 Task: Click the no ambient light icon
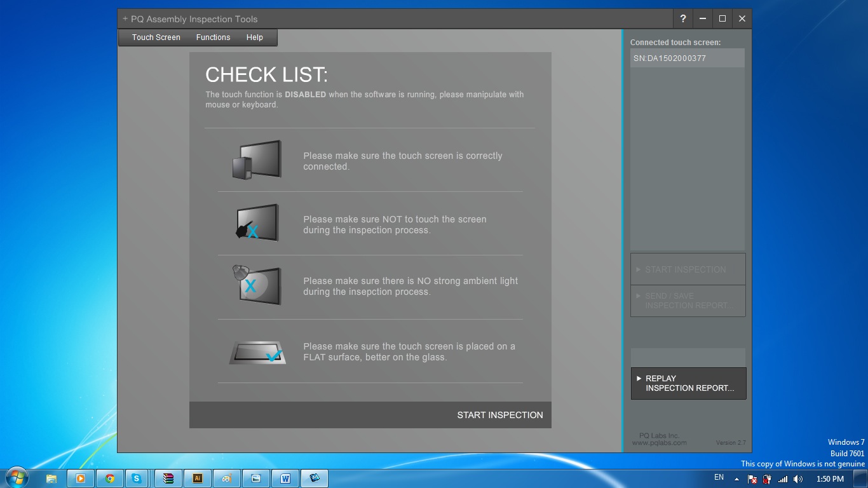click(256, 285)
